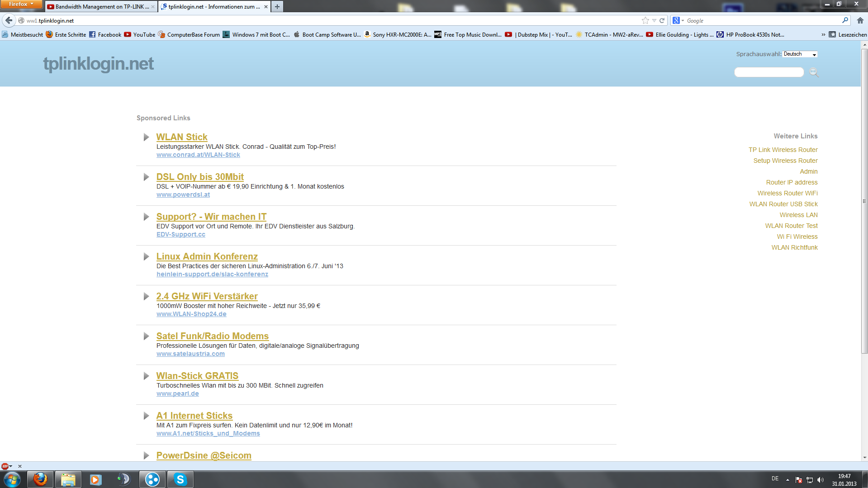Open the Boot Camp Software bookmark
868x488 pixels.
327,34
